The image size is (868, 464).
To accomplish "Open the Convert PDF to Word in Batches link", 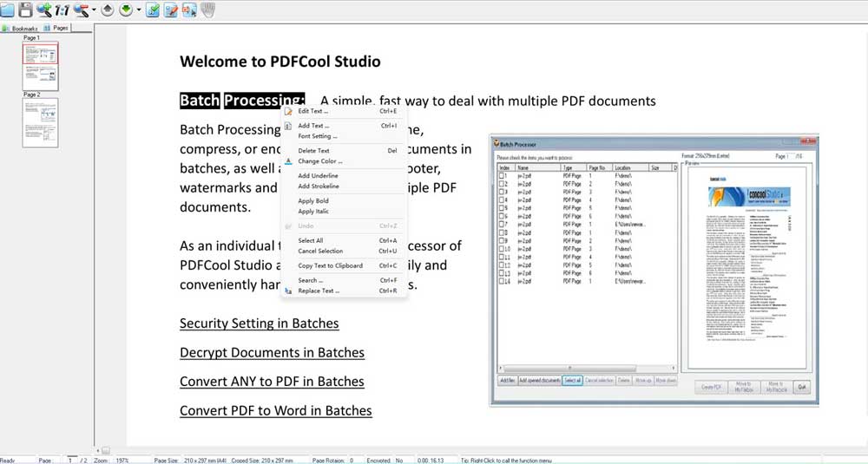I will tap(276, 410).
